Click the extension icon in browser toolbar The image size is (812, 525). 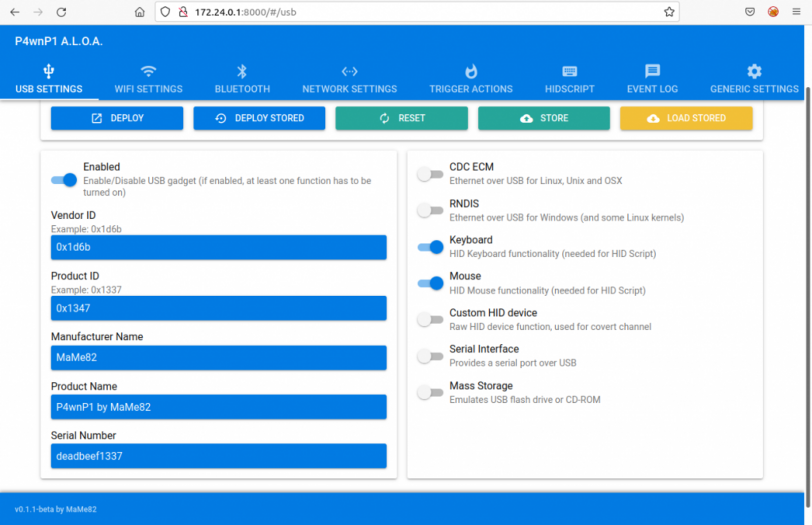[773, 12]
